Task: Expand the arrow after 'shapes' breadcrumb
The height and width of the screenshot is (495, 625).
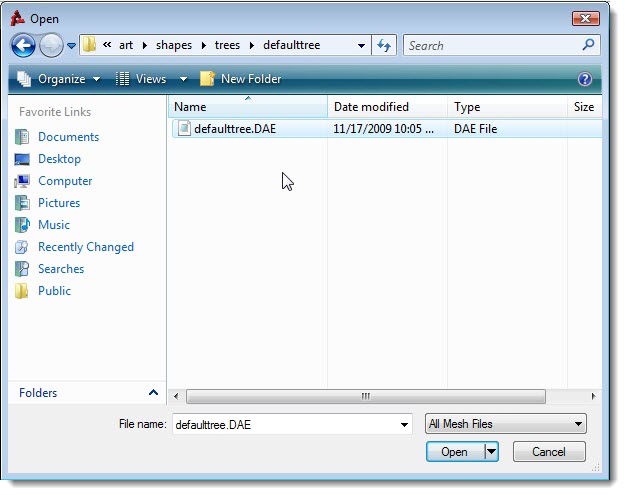Action: tap(204, 45)
